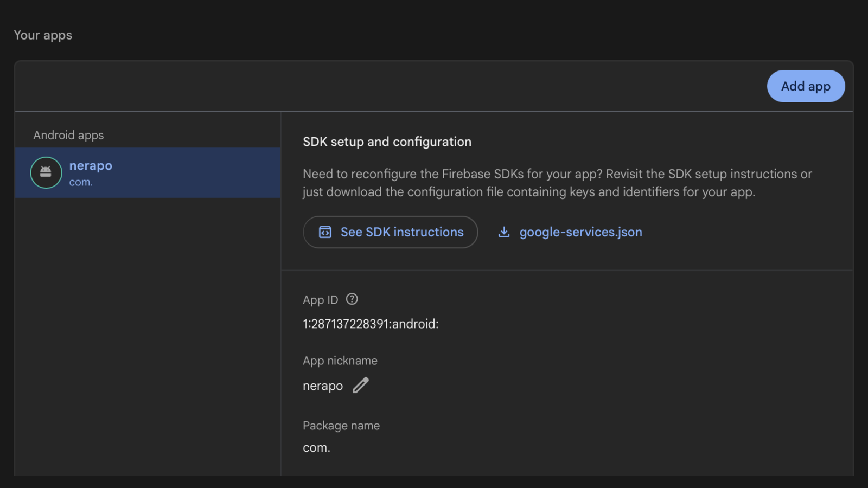The height and width of the screenshot is (488, 868).
Task: Click the App ID value 1:287137228391:android:
Action: coord(371,324)
